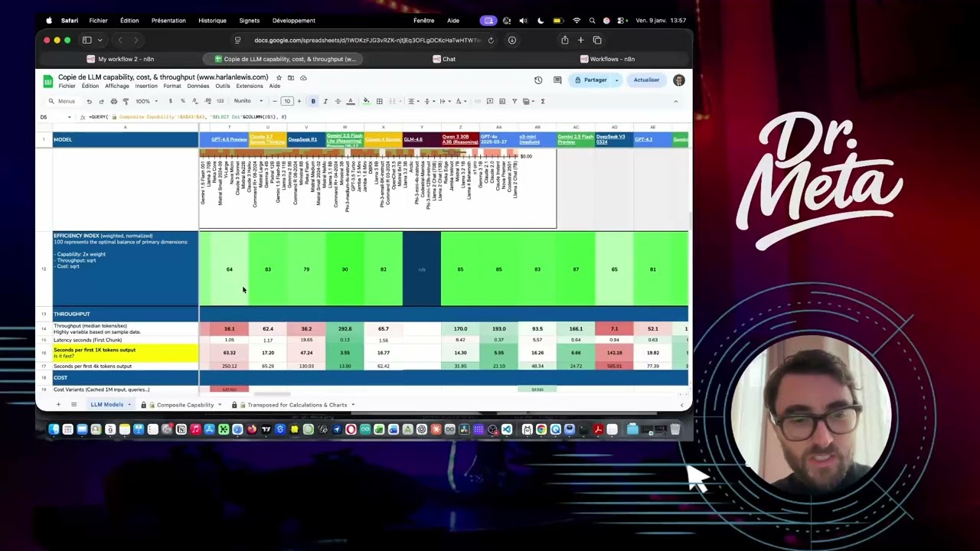Toggle bold formatting button
Screen dimensions: 980x551
313,101
